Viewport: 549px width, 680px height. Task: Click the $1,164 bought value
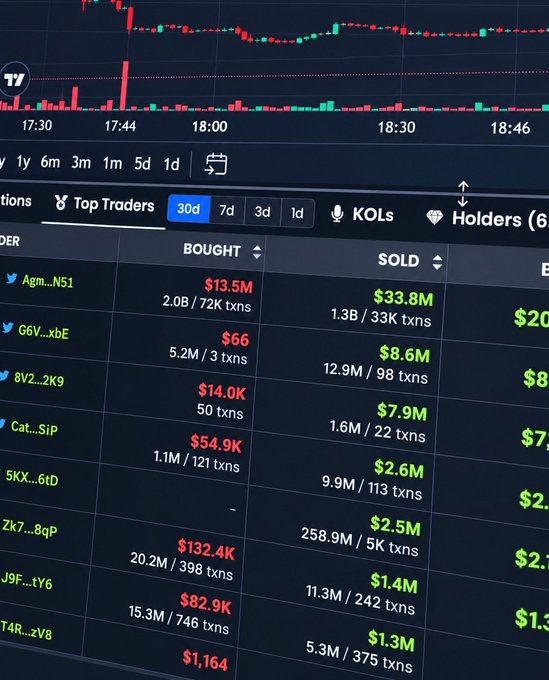click(205, 660)
